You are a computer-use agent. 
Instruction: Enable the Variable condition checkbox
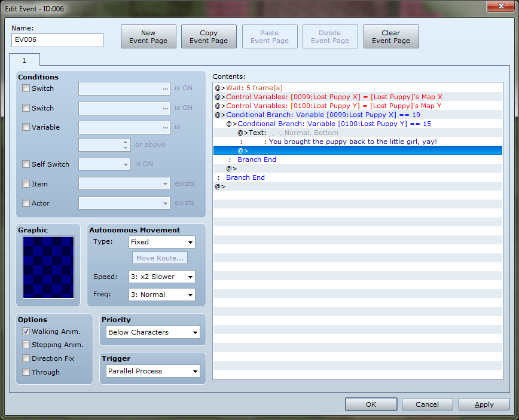pos(26,127)
